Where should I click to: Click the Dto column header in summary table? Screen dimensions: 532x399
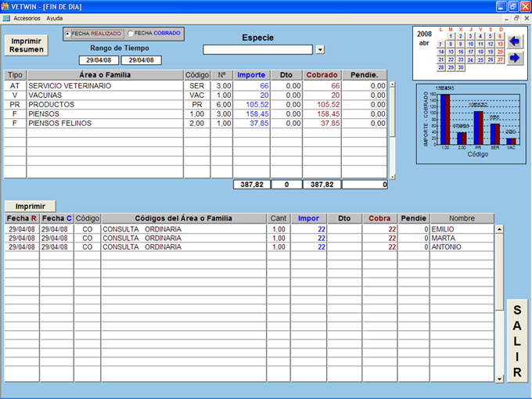click(x=286, y=75)
